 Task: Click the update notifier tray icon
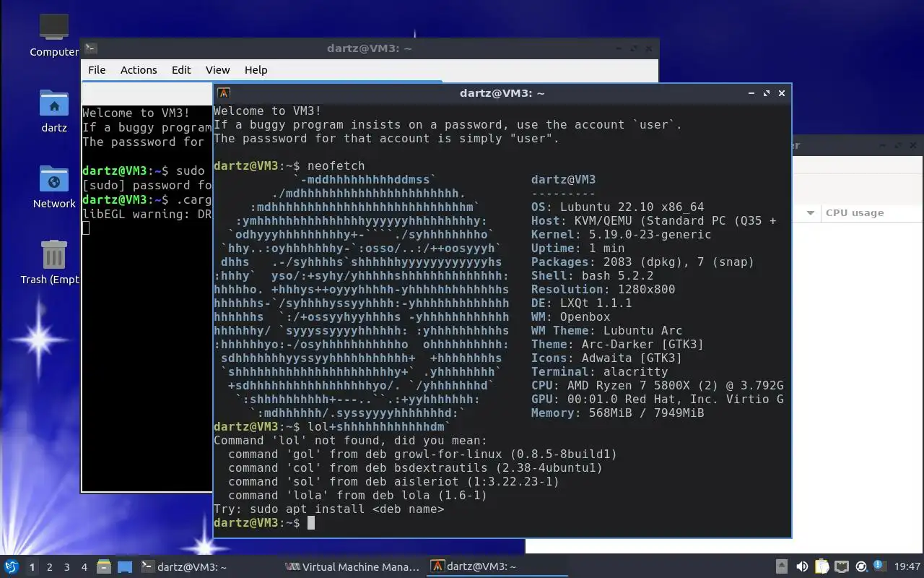point(861,566)
